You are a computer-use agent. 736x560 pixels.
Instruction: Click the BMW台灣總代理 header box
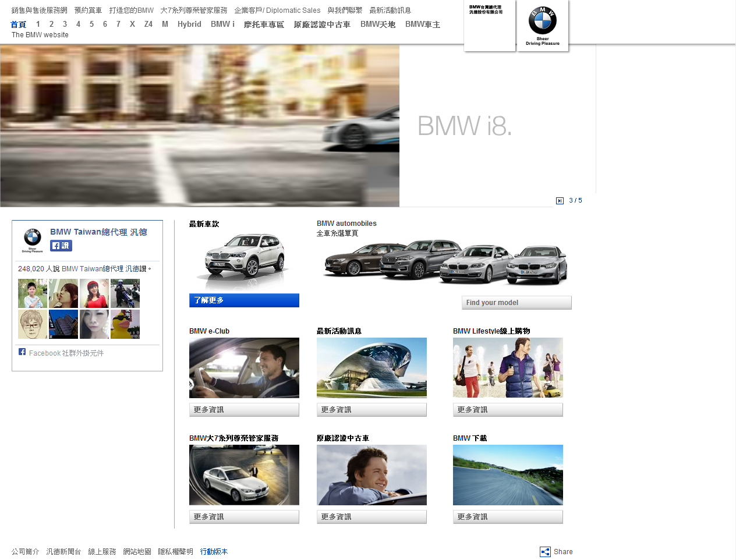point(490,26)
